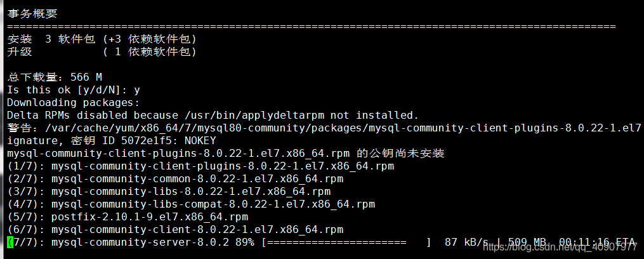Click the "Delta RPMs disabled" message line
Screen dimensions: 644x259
(x=213, y=115)
